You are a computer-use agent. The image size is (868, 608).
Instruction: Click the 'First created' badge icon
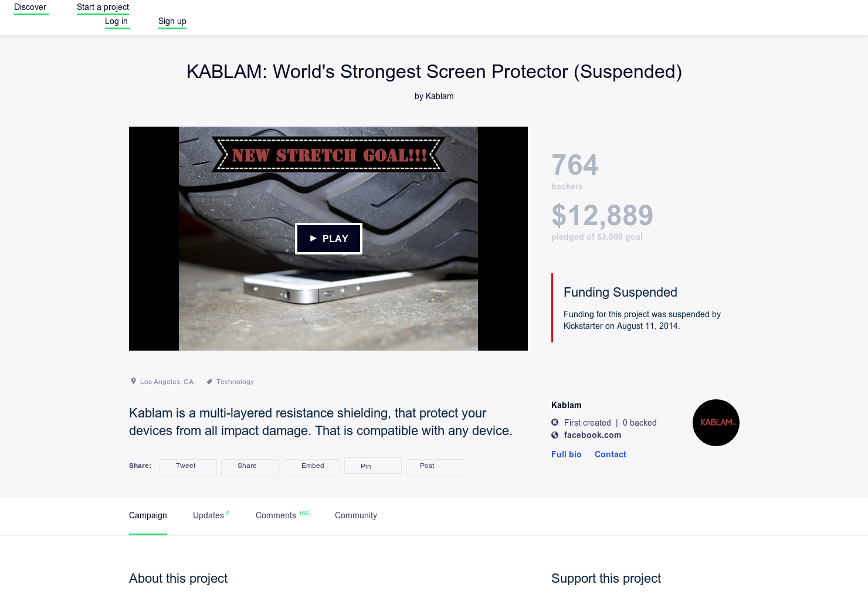pyautogui.click(x=555, y=422)
